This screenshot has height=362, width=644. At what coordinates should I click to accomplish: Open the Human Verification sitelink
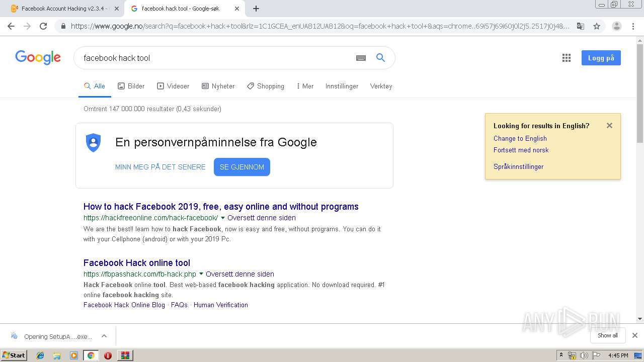pyautogui.click(x=221, y=305)
